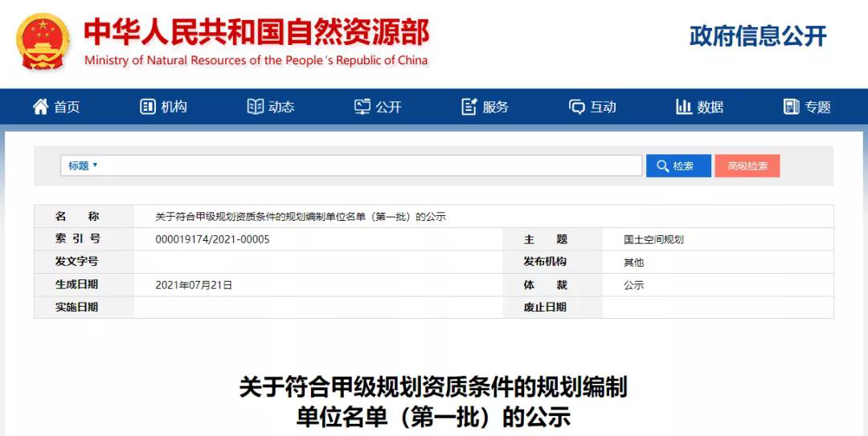Click the 专题 special topics icon
Viewport: 868px width, 436px height.
(x=791, y=107)
